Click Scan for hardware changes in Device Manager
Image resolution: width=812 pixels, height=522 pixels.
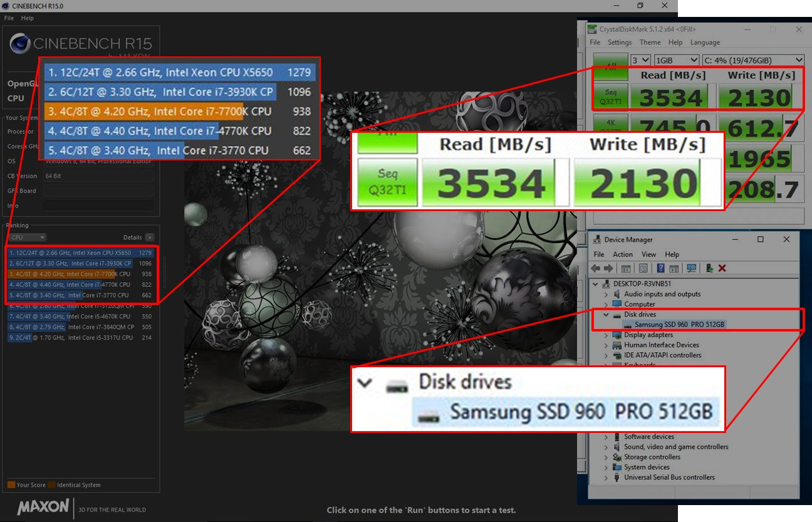[x=691, y=268]
